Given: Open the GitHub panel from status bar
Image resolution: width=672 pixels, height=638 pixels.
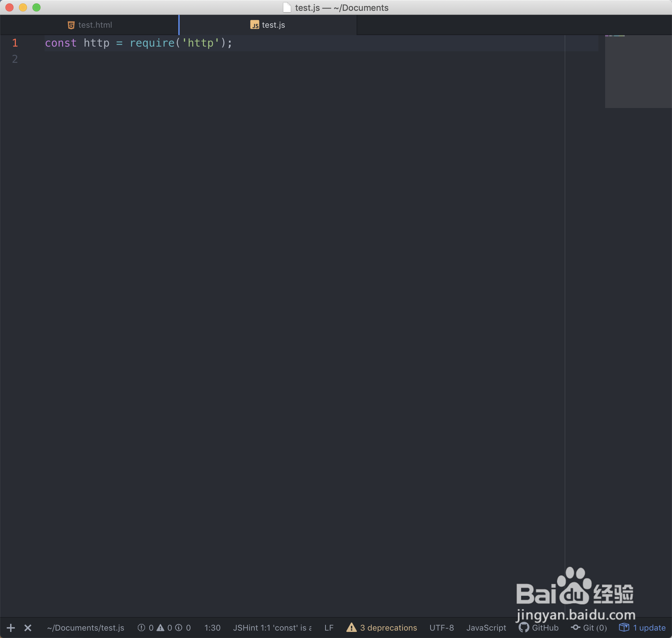Looking at the screenshot, I should (539, 628).
